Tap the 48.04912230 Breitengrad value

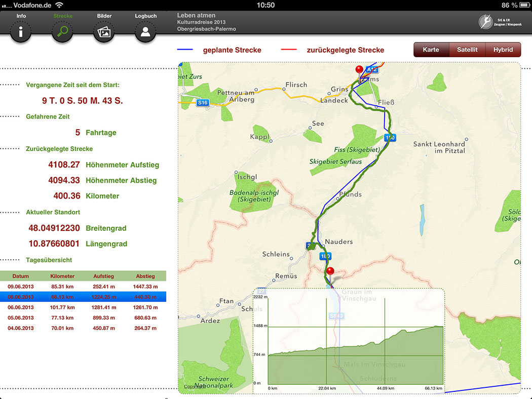point(54,228)
